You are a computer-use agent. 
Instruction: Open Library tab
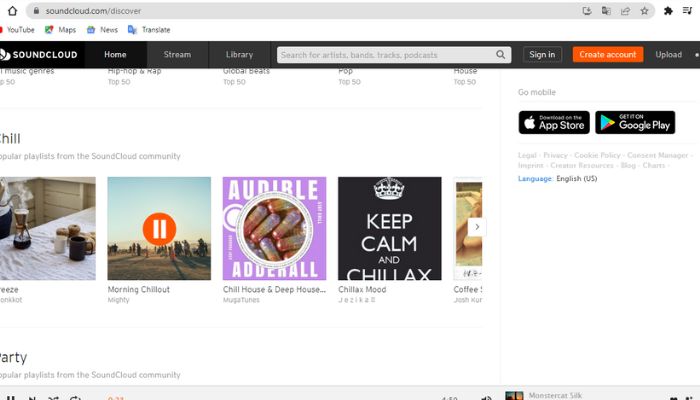click(239, 54)
